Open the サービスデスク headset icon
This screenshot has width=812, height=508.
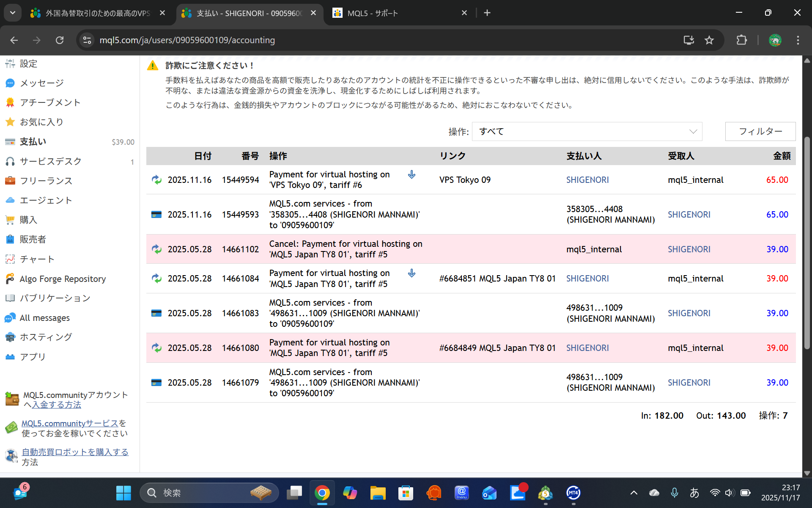10,161
